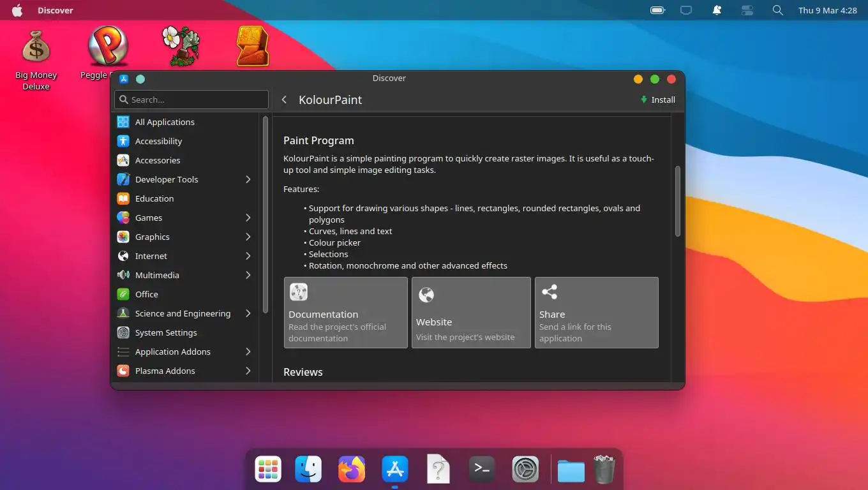868x490 pixels.
Task: Click the Multimedia speaker icon
Action: [x=123, y=275]
